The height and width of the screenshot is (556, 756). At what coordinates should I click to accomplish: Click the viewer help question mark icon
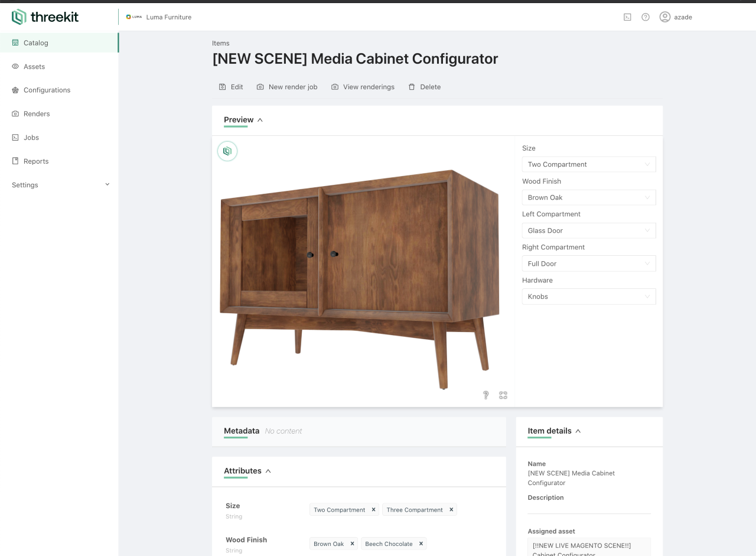(x=485, y=395)
